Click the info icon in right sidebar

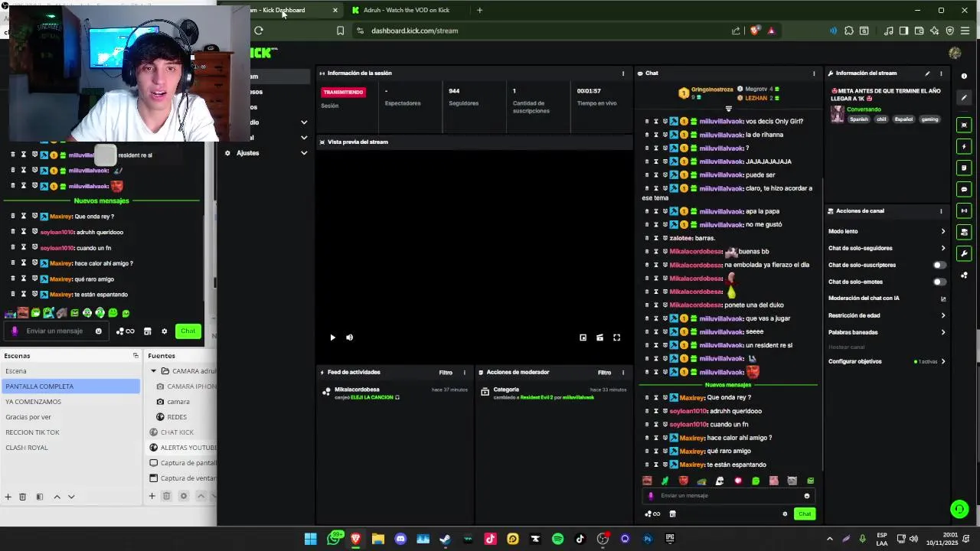pyautogui.click(x=964, y=76)
